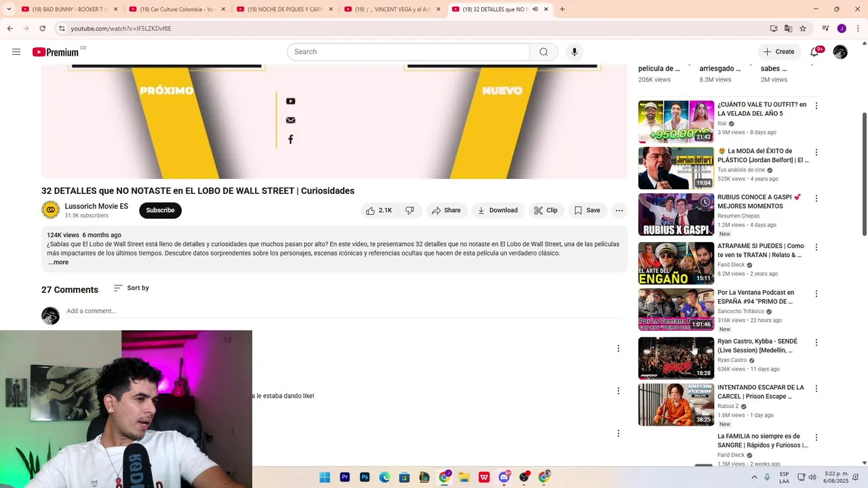Save video to a playlist
The width and height of the screenshot is (868, 488).
(x=587, y=211)
